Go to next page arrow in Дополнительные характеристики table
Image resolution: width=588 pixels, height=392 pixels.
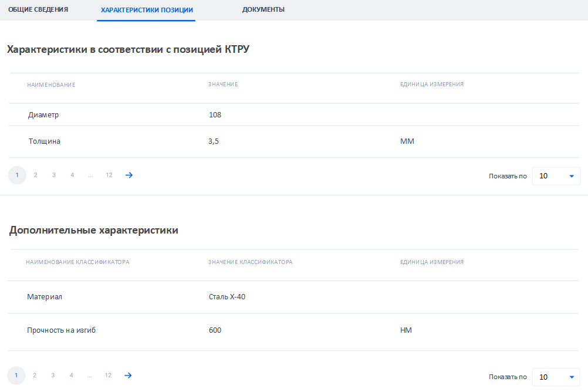coord(128,376)
